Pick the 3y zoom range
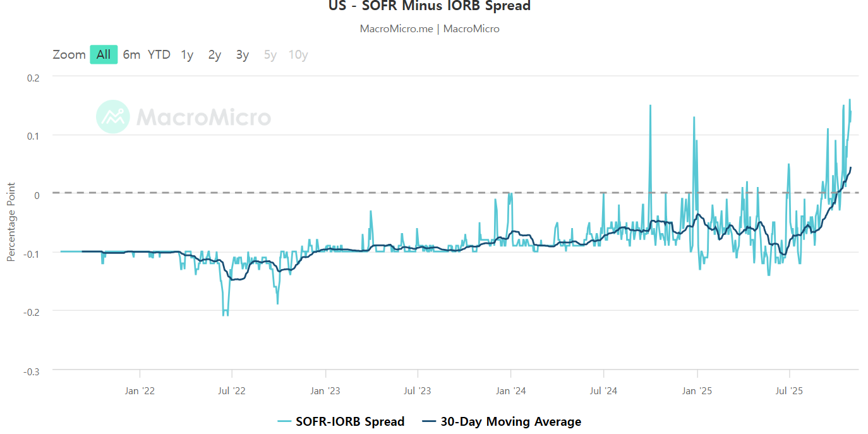868x434 pixels. click(243, 54)
